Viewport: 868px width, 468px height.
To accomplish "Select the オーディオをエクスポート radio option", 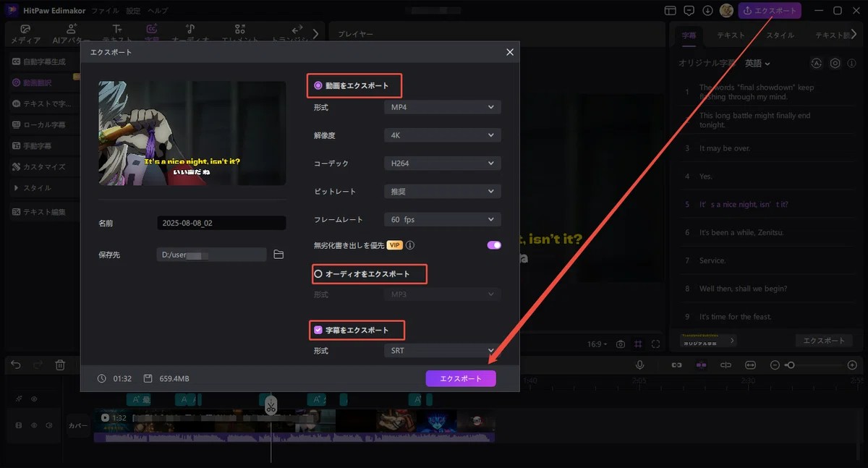I will tap(318, 274).
